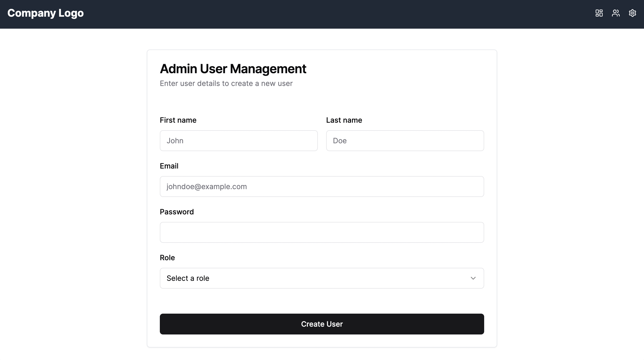The image size is (644, 360).
Task: Click inside the Last name field
Action: coord(405,140)
